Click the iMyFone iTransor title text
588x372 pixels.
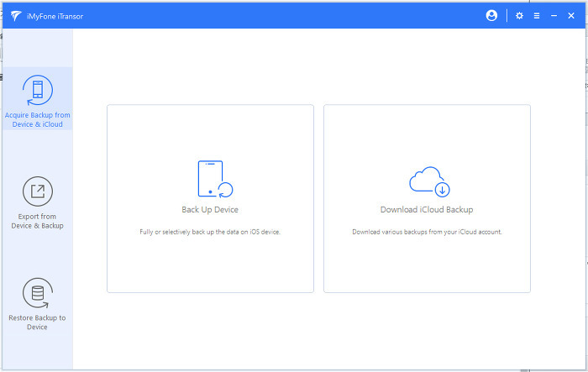(x=55, y=16)
